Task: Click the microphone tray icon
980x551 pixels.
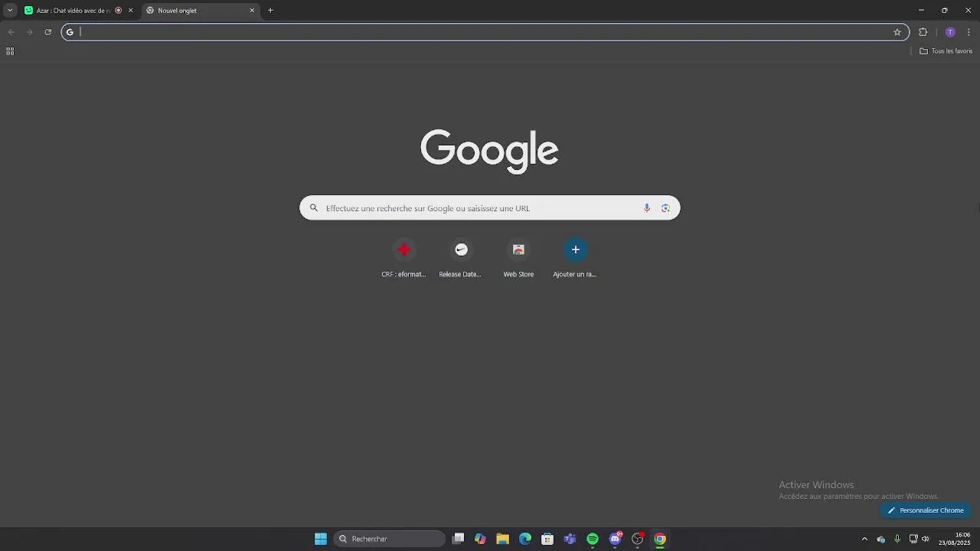Action: point(897,539)
